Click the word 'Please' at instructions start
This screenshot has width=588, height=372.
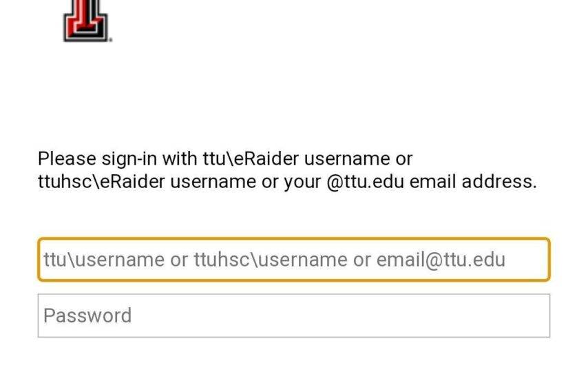67,158
